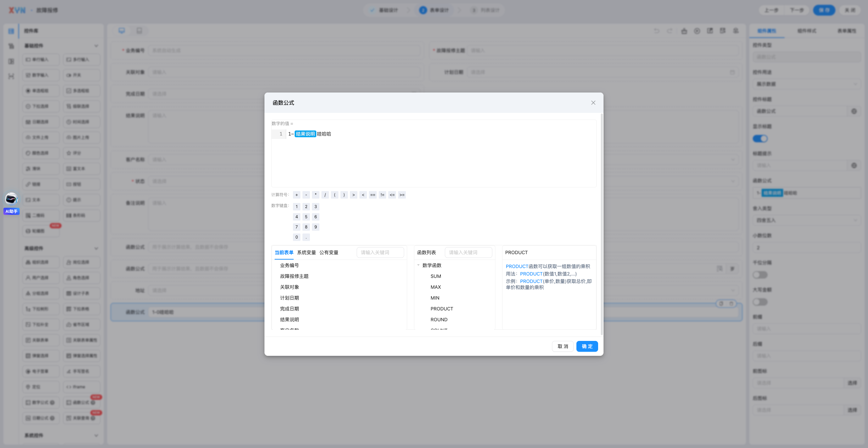Switch to the 系统变量 tab
This screenshot has width=868, height=448.
[x=307, y=252]
